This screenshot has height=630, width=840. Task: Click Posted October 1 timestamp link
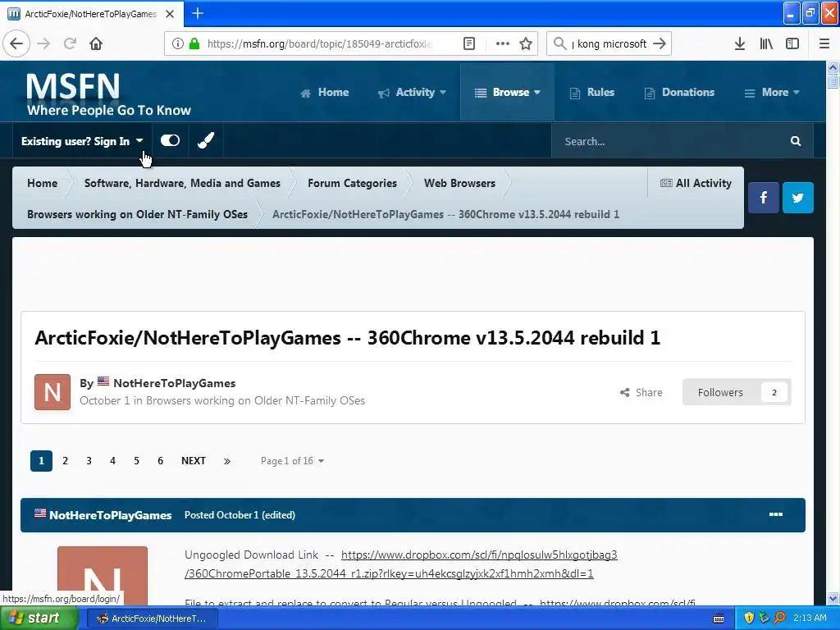(221, 515)
